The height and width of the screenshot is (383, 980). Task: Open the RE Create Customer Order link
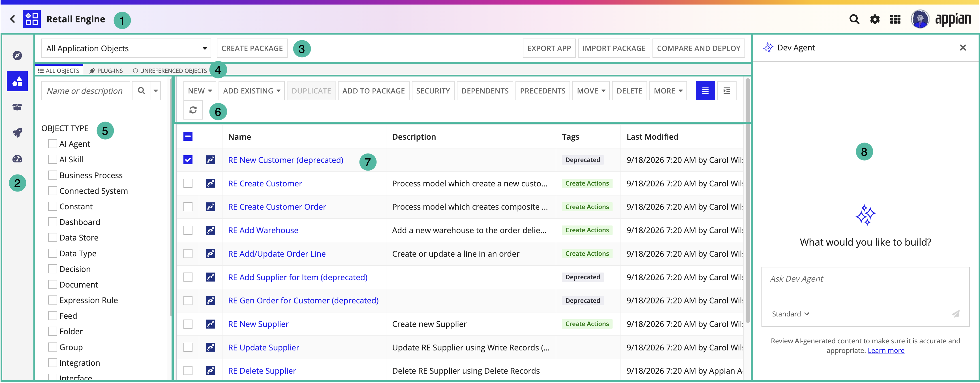pos(277,207)
